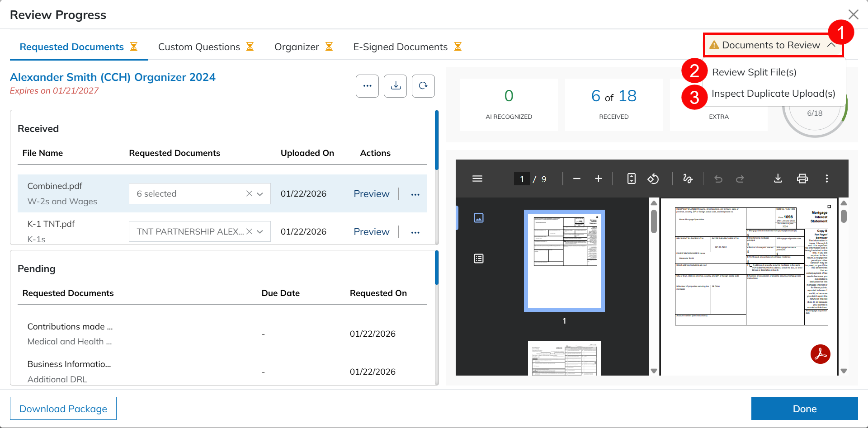Click the draw annotation tool in viewer
Viewport: 868px width, 428px height.
click(688, 179)
